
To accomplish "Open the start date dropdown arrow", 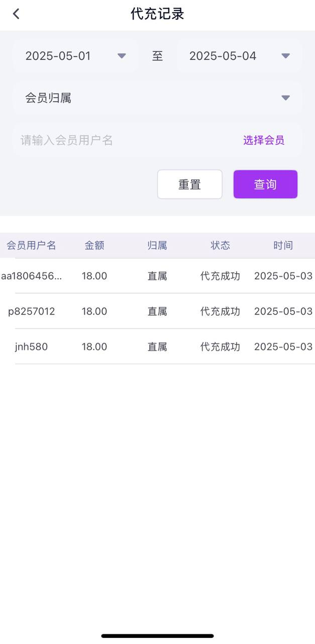I will tap(122, 56).
